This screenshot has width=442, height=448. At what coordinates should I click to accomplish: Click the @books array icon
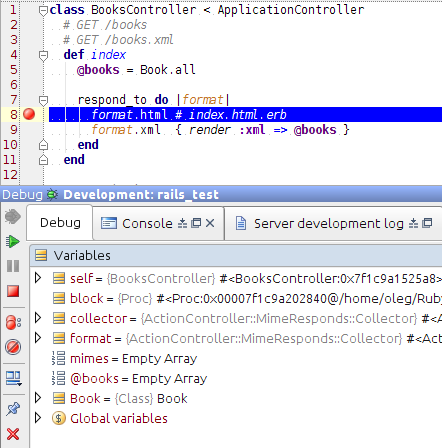coord(59,378)
